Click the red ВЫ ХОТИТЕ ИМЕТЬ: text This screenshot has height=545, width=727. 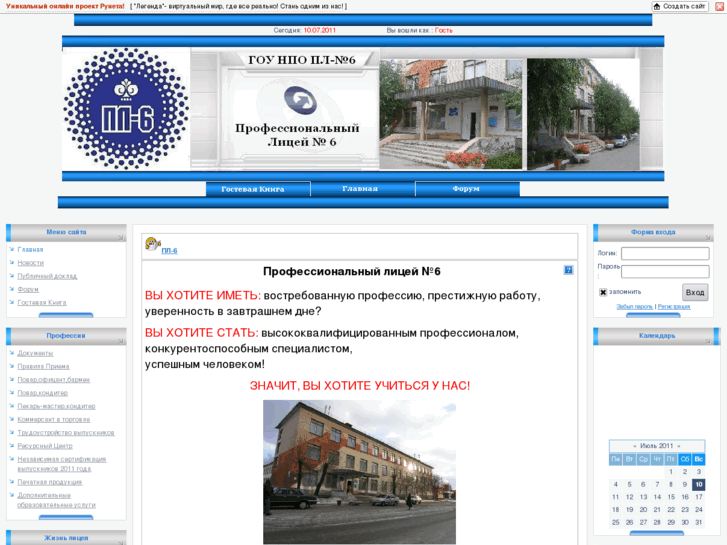click(203, 296)
